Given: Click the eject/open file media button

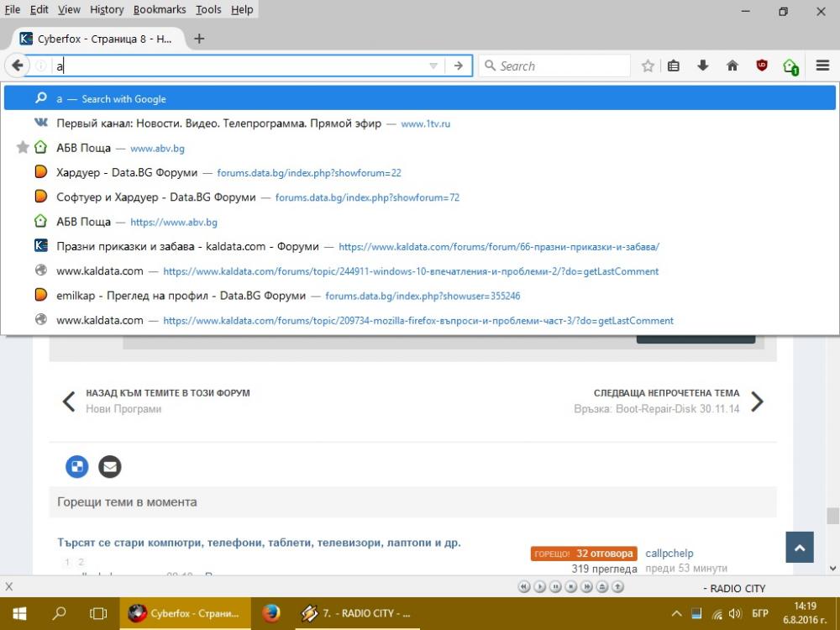Looking at the screenshot, I should [x=602, y=586].
